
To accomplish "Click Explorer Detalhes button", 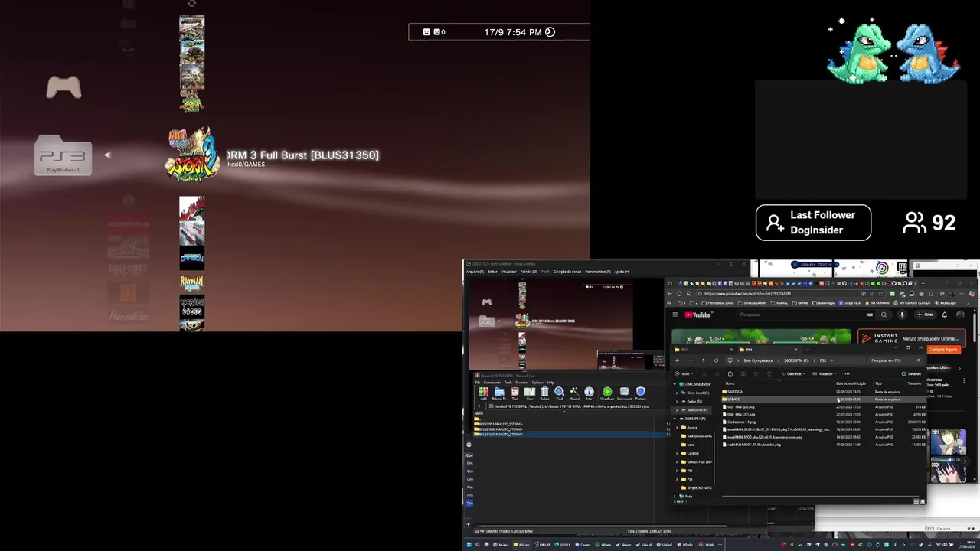I will click(x=911, y=374).
